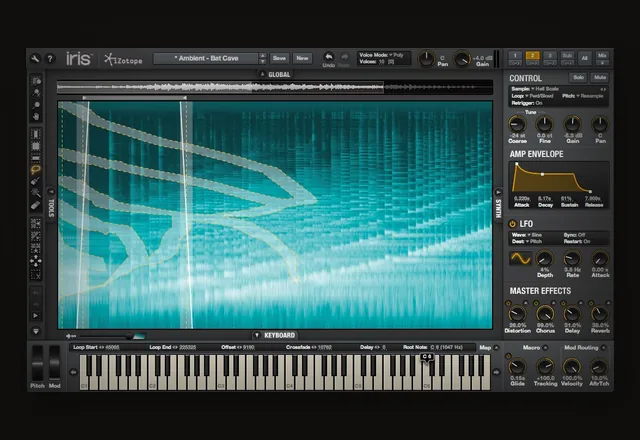This screenshot has width=640, height=440.
Task: Click the spectrogram brightness gradient icon
Action: (x=139, y=336)
